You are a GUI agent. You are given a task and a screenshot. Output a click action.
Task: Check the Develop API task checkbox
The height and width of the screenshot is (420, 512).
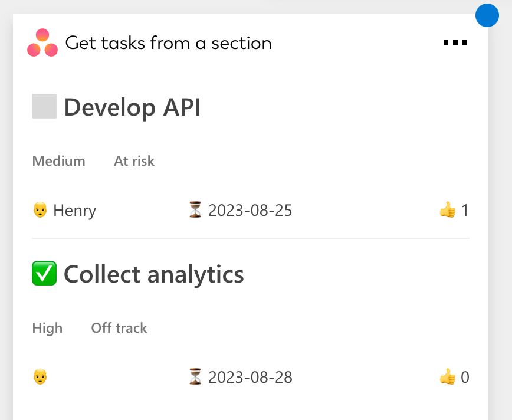click(x=44, y=107)
